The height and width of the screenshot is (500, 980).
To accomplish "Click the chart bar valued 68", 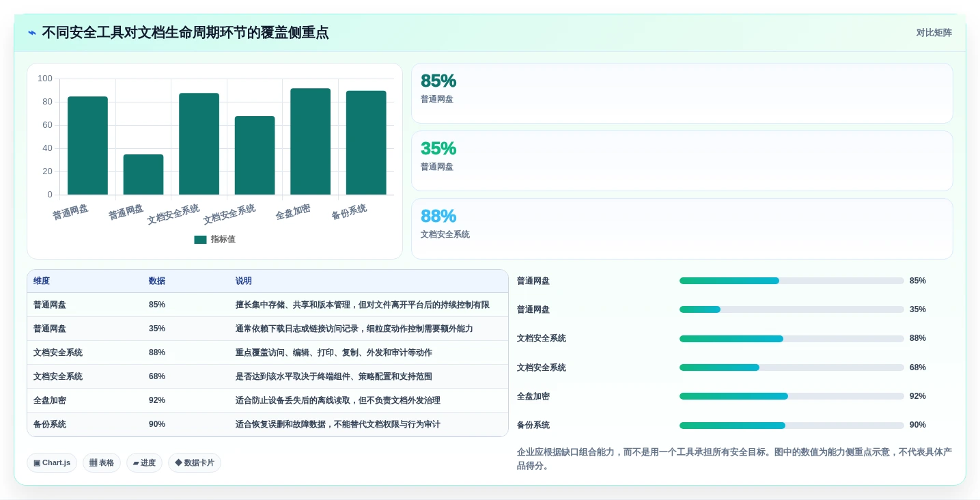I will [x=255, y=156].
